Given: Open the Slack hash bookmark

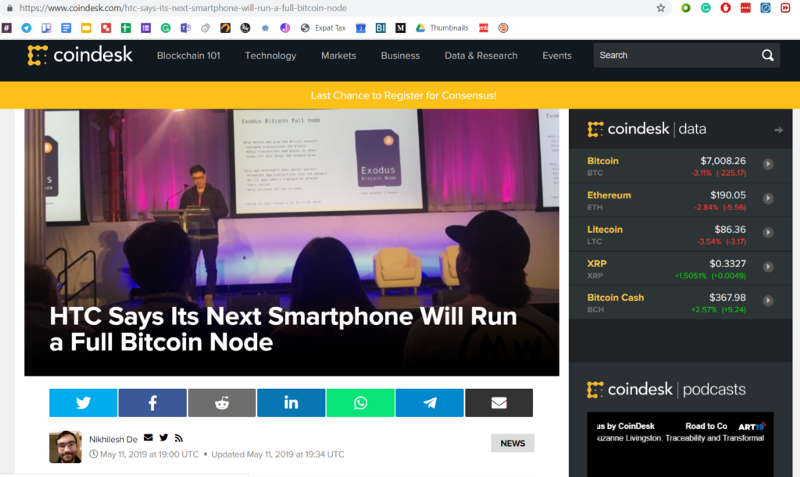Looking at the screenshot, I should point(7,28).
